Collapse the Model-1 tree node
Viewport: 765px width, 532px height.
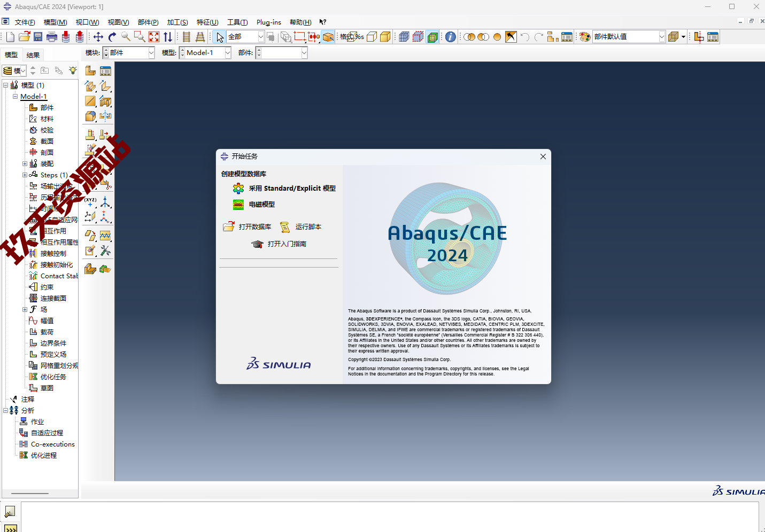(15, 97)
